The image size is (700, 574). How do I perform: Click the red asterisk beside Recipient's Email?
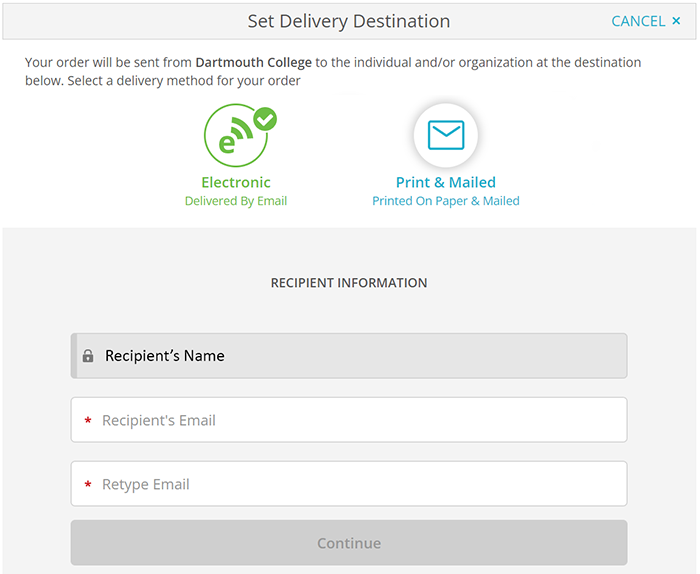coord(88,421)
